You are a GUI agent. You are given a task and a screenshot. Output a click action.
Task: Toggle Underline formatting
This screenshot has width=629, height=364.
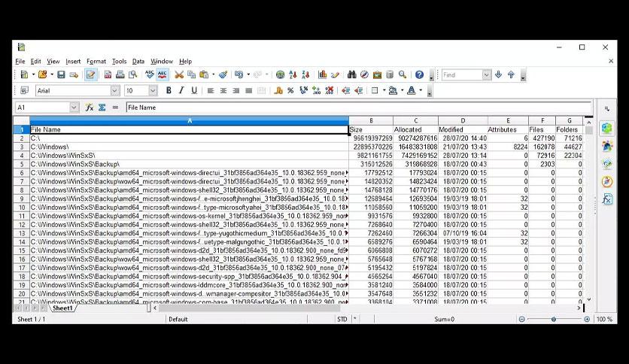click(194, 90)
